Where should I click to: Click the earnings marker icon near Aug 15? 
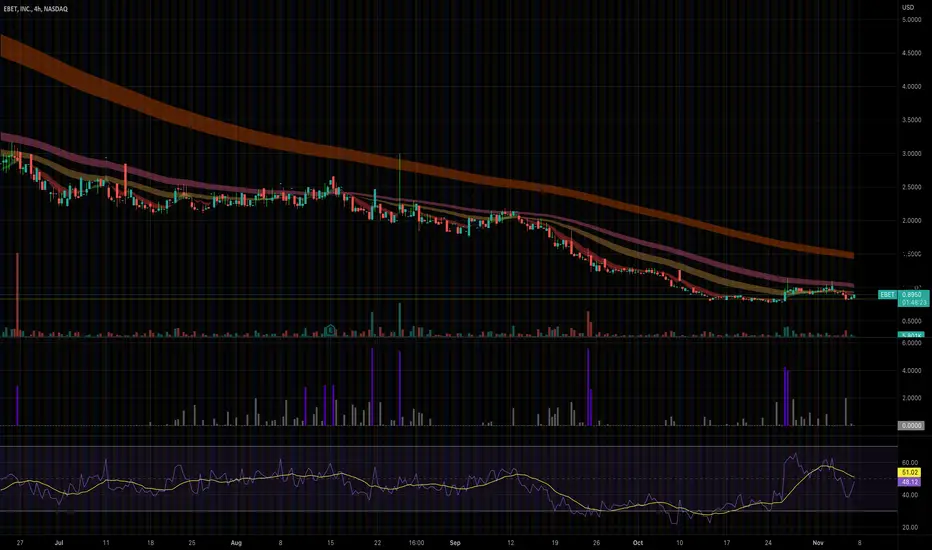[330, 329]
